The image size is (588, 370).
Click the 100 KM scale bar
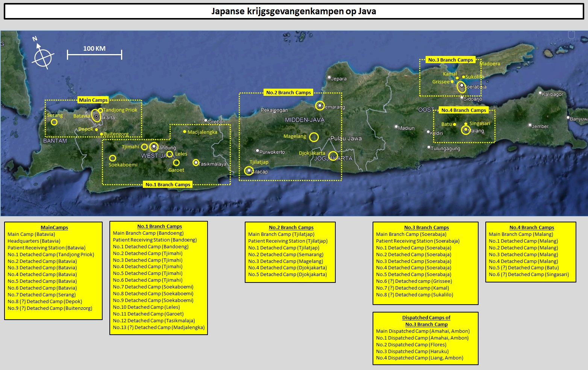click(x=94, y=54)
